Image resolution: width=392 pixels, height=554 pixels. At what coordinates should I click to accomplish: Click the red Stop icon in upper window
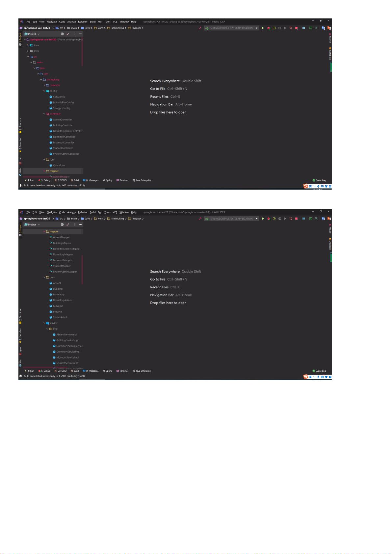click(x=296, y=28)
